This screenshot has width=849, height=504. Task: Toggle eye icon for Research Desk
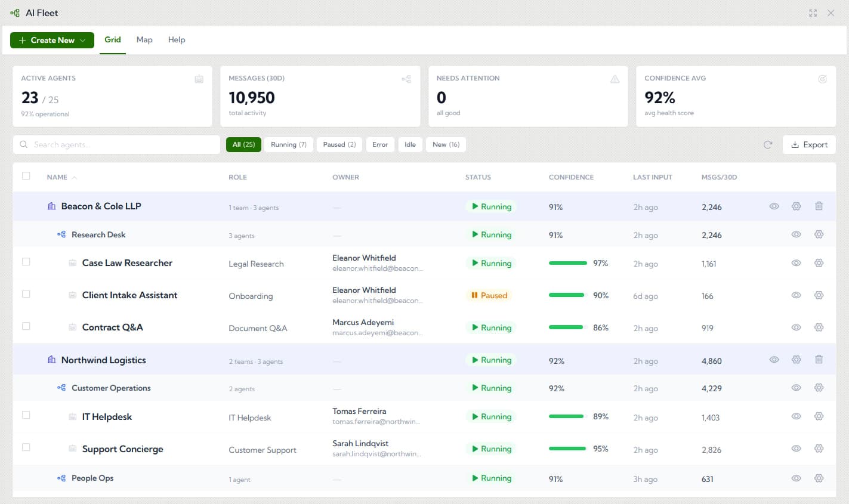tap(796, 234)
